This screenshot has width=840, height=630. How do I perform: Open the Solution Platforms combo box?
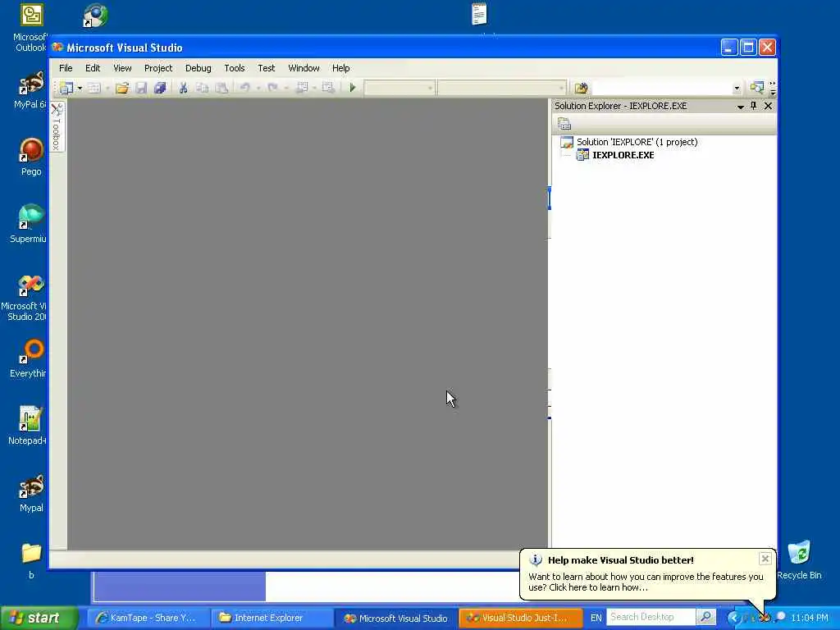click(x=501, y=88)
